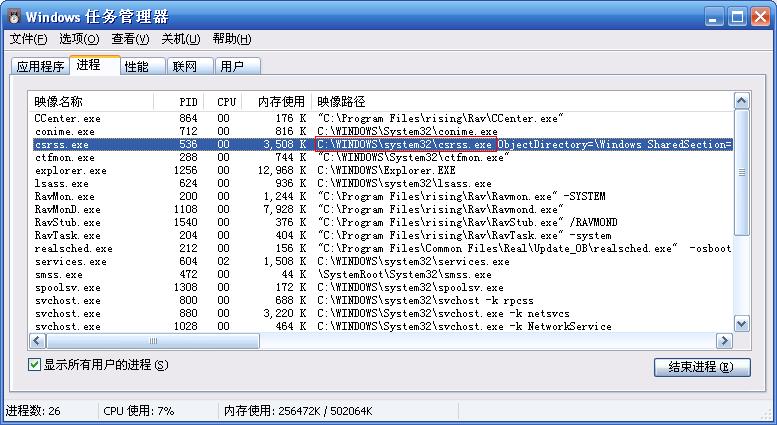Select the RavMon.exe process
The height and width of the screenshot is (425, 777).
[x=381, y=196]
